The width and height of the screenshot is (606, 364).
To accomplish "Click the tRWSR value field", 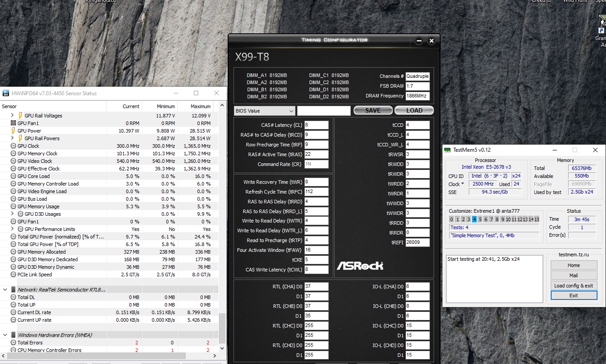I will tap(418, 154).
